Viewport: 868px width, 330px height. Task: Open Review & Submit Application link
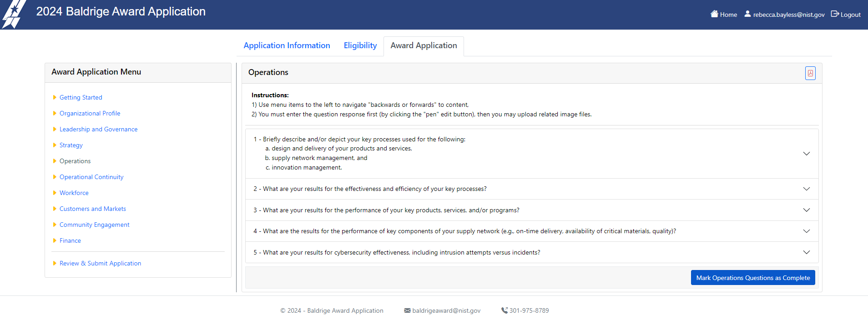pyautogui.click(x=100, y=263)
